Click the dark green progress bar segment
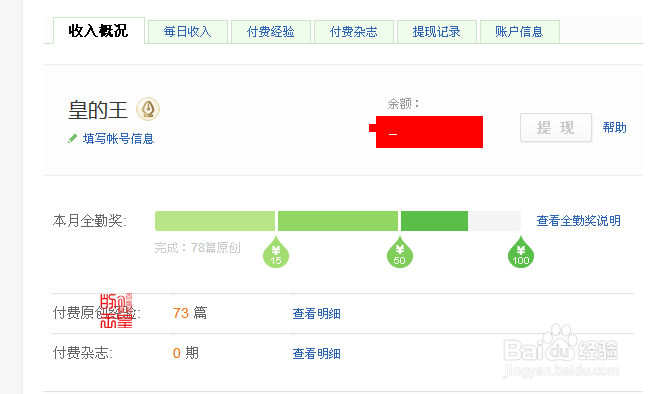657x394 pixels. pyautogui.click(x=434, y=221)
